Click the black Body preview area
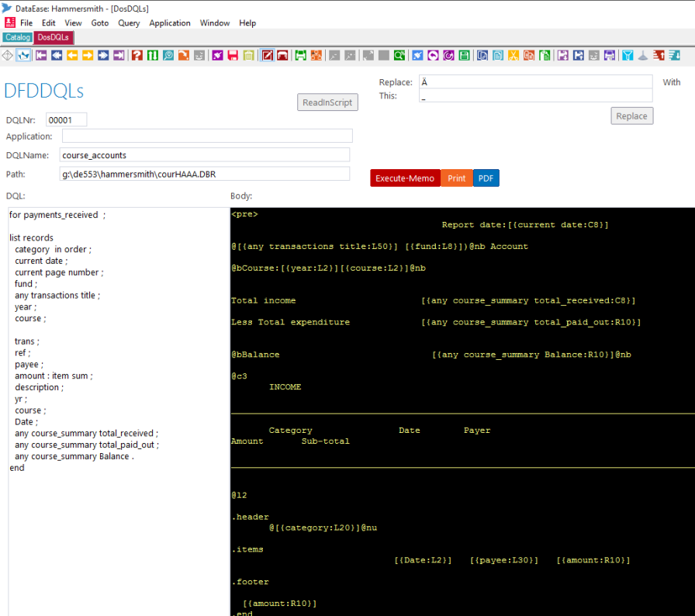The image size is (695, 616). [x=463, y=411]
